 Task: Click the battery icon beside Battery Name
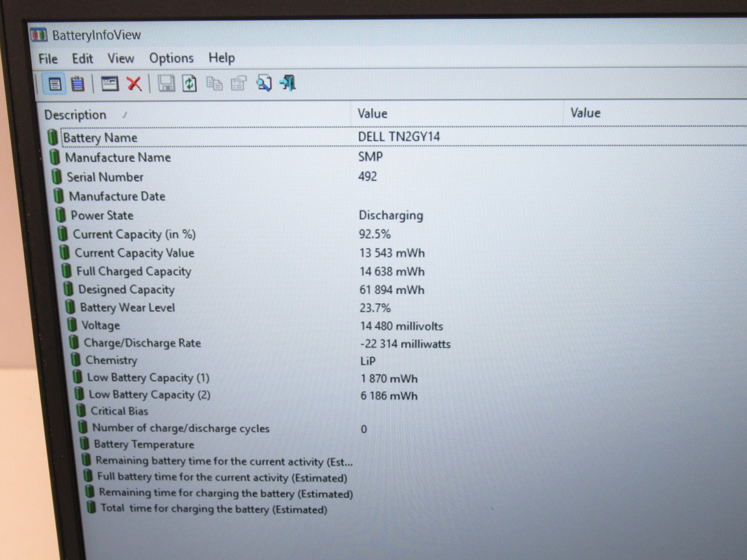(53, 137)
